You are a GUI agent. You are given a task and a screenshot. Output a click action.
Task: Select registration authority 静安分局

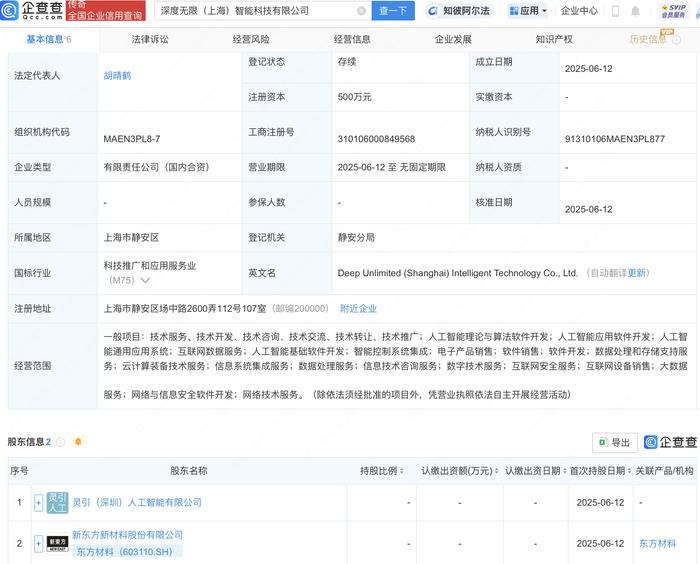pyautogui.click(x=356, y=238)
